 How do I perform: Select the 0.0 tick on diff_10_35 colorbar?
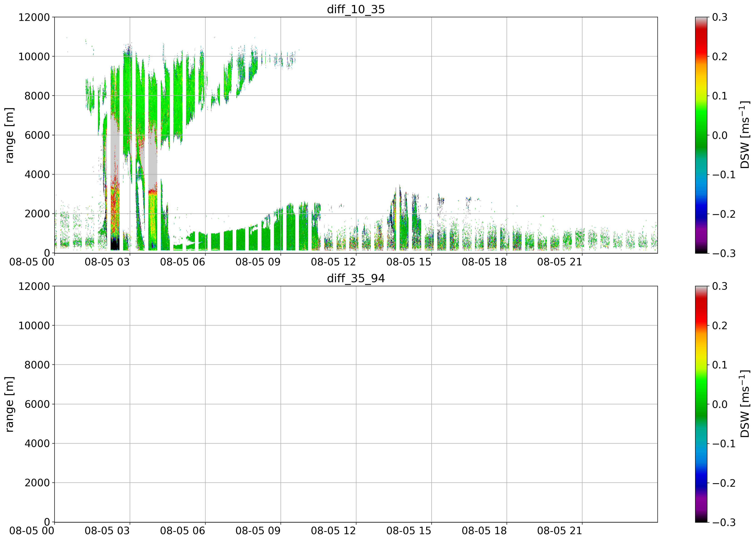coord(720,135)
